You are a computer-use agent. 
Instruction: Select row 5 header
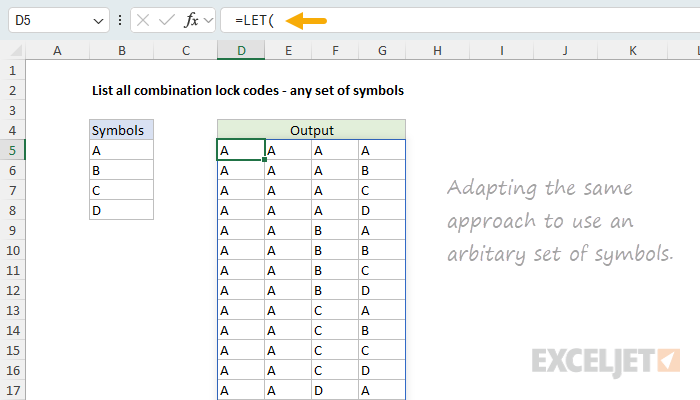[12, 150]
